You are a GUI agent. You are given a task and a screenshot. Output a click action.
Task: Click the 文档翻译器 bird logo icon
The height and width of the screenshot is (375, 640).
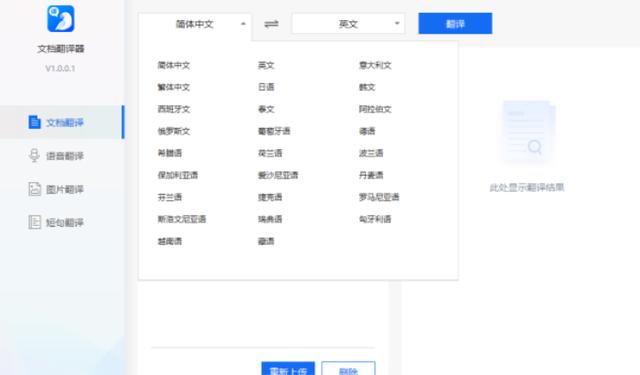(61, 19)
